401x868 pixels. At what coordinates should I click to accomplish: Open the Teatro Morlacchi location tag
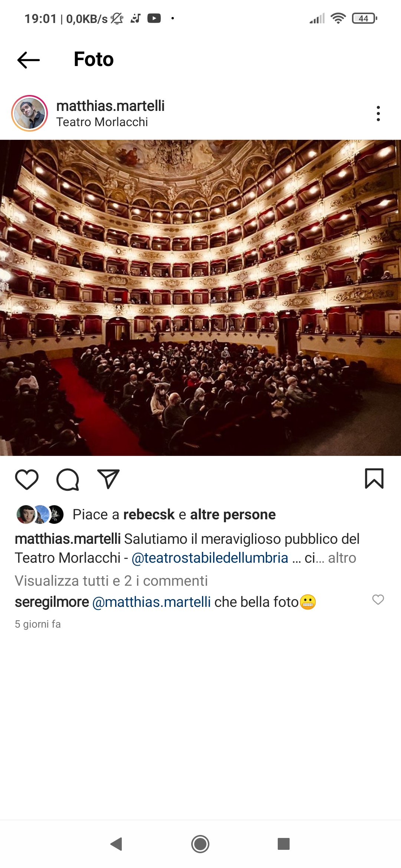pos(102,122)
